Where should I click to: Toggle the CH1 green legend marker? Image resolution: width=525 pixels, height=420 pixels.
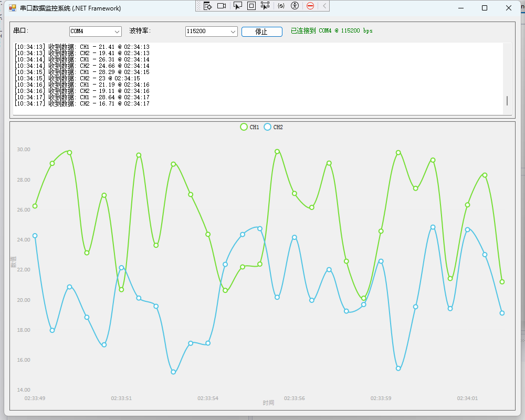click(244, 127)
